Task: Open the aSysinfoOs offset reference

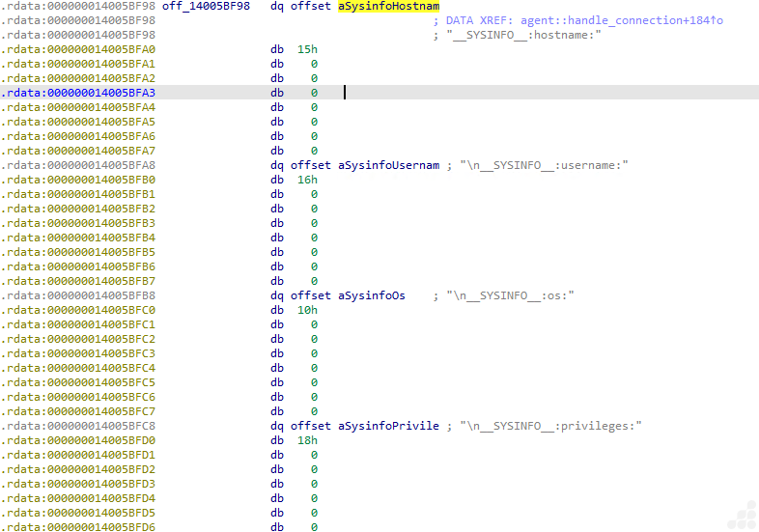Action: tap(372, 295)
